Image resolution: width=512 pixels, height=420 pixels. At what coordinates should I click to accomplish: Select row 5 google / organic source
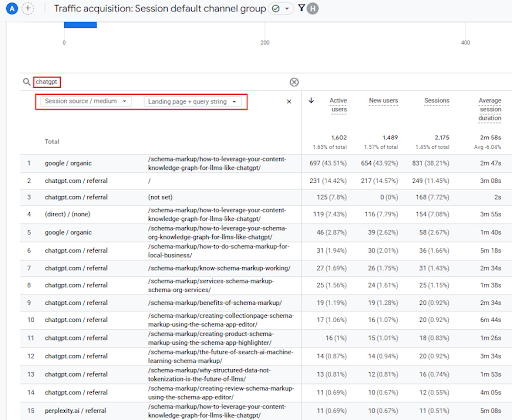coord(68,232)
